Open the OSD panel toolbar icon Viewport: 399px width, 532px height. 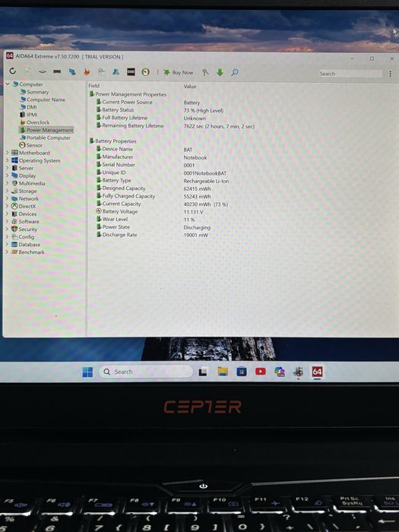click(131, 71)
